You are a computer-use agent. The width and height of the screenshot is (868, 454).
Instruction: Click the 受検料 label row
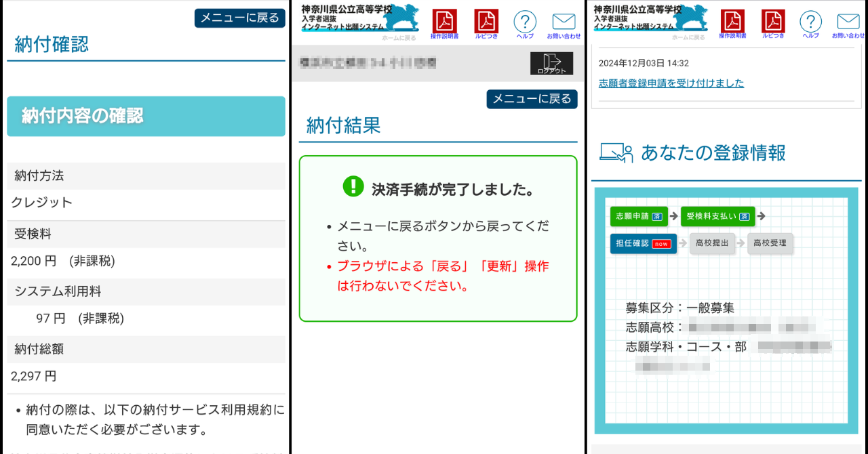(146, 234)
